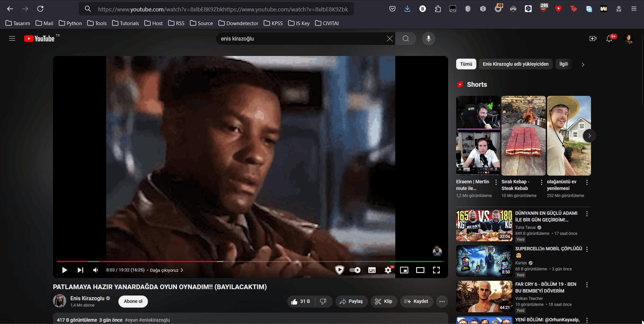644x324 pixels.
Task: Click the shield icon in the player controls
Action: click(x=339, y=270)
